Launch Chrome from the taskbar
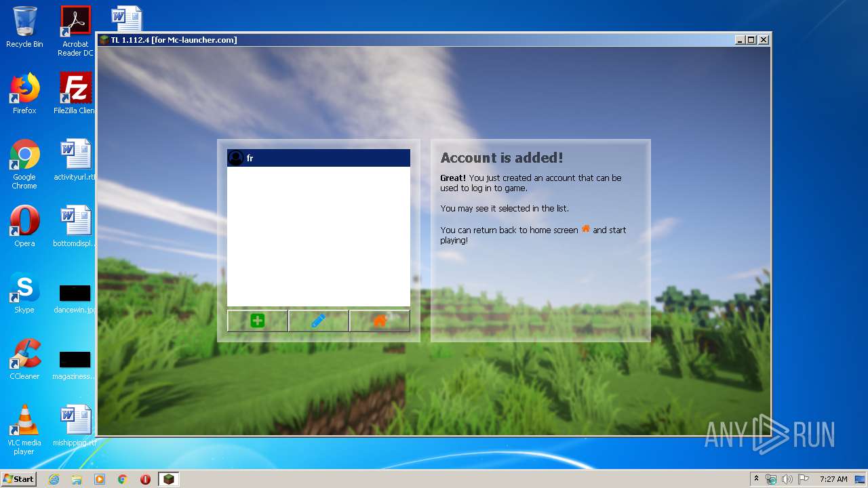Viewport: 868px width, 488px height. click(x=123, y=479)
